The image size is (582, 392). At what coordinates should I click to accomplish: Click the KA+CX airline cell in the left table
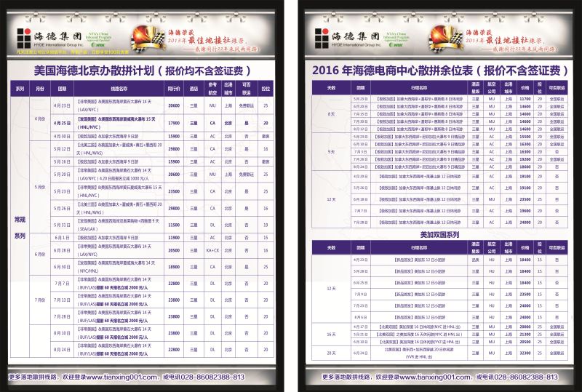pos(212,251)
